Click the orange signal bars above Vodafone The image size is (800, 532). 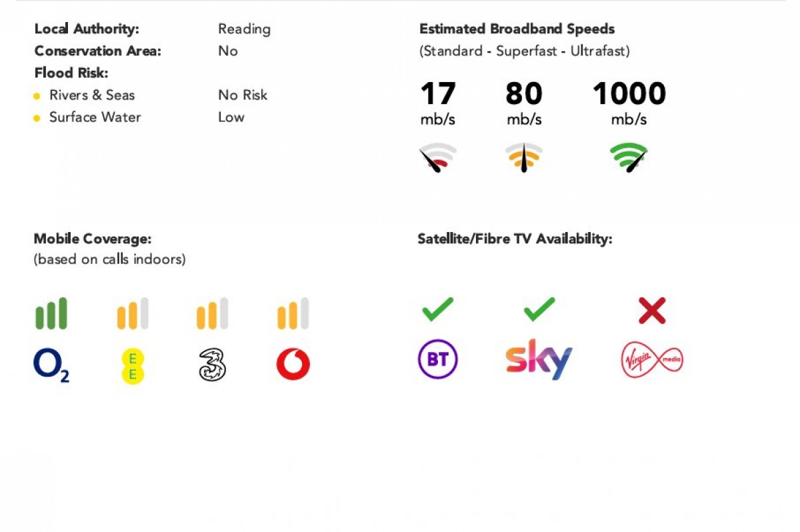293,313
